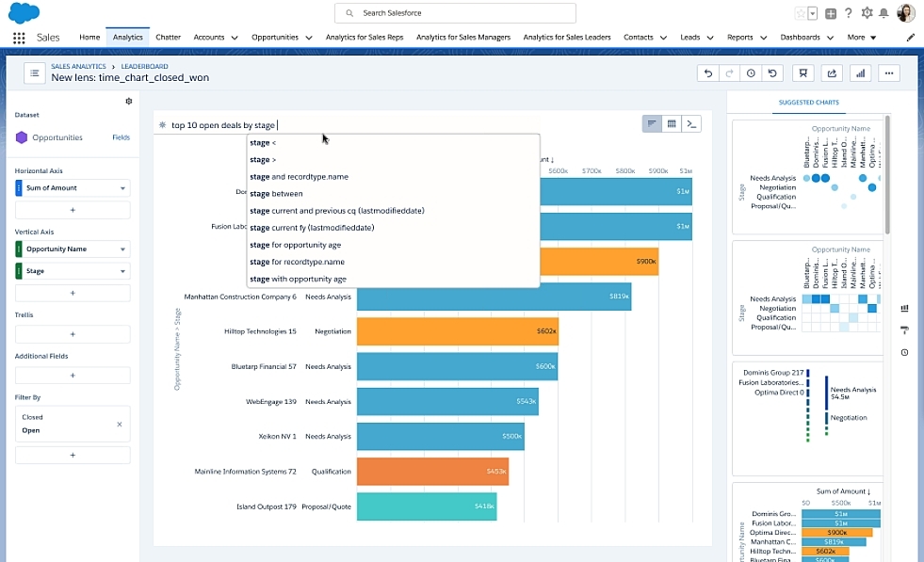Expand the Opportunities tab dropdown arrow
The image size is (924, 562).
(x=309, y=38)
